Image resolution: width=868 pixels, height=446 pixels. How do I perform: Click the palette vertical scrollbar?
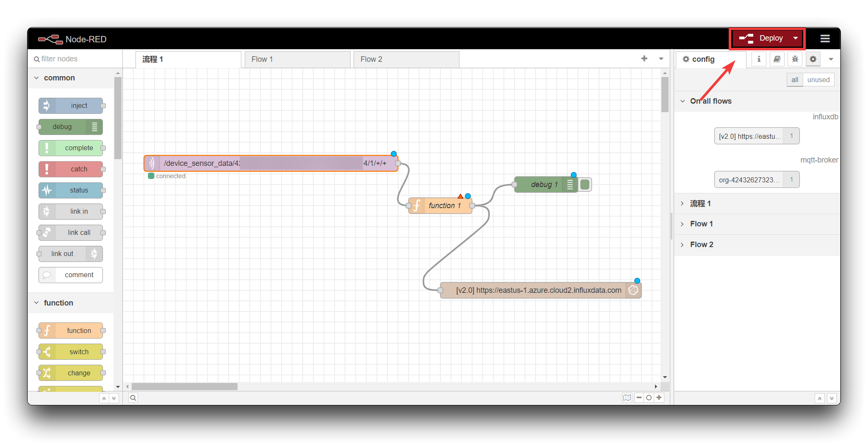118,118
